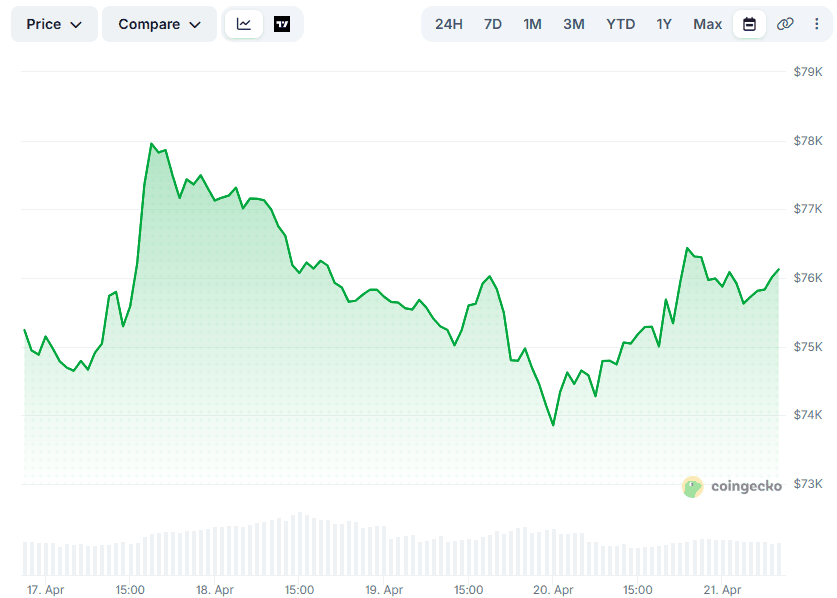View the 1Y price history
This screenshot has width=837, height=598.
coord(664,23)
